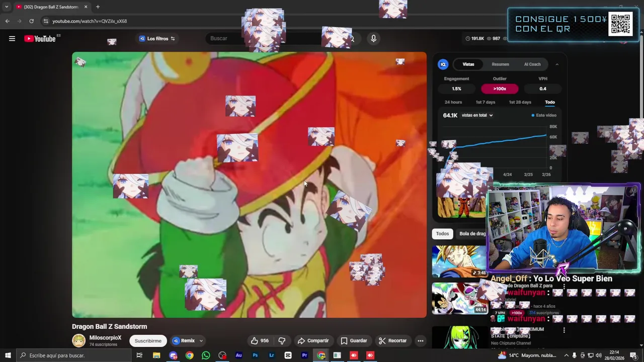
Task: Open the Goku 3:48 recommended video thumbnail
Action: (x=460, y=261)
